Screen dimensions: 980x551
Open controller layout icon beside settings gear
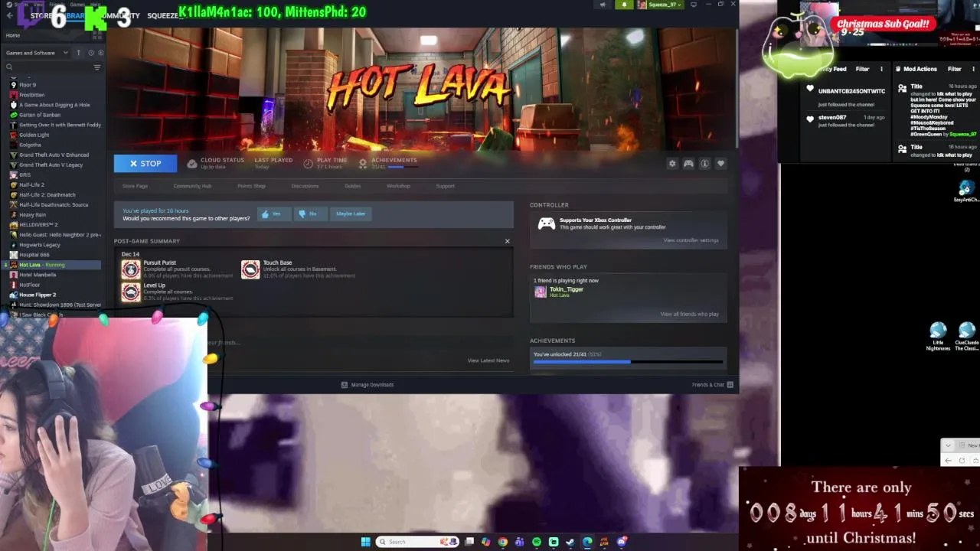688,164
